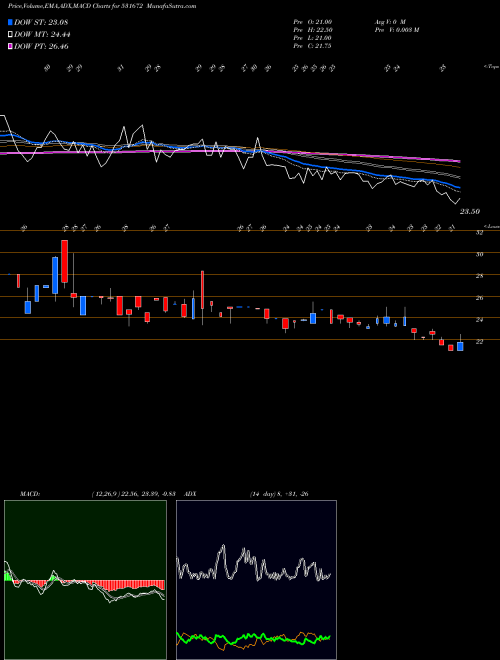The image size is (500, 660).
Task: Click the blue DOW ST legend swatch
Action: [x=10, y=22]
